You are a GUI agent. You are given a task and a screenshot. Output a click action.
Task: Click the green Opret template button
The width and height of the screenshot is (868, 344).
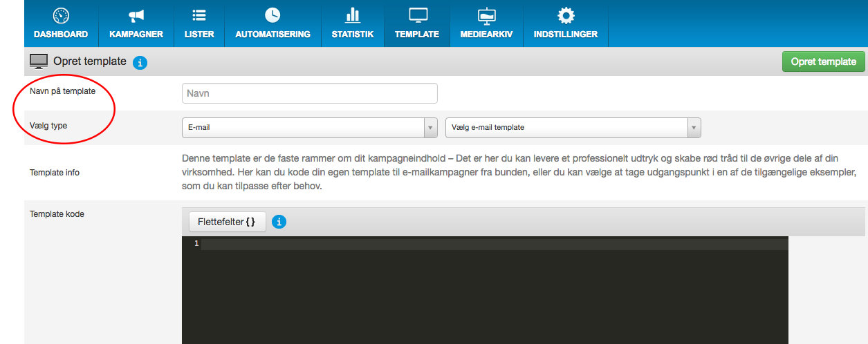click(824, 61)
